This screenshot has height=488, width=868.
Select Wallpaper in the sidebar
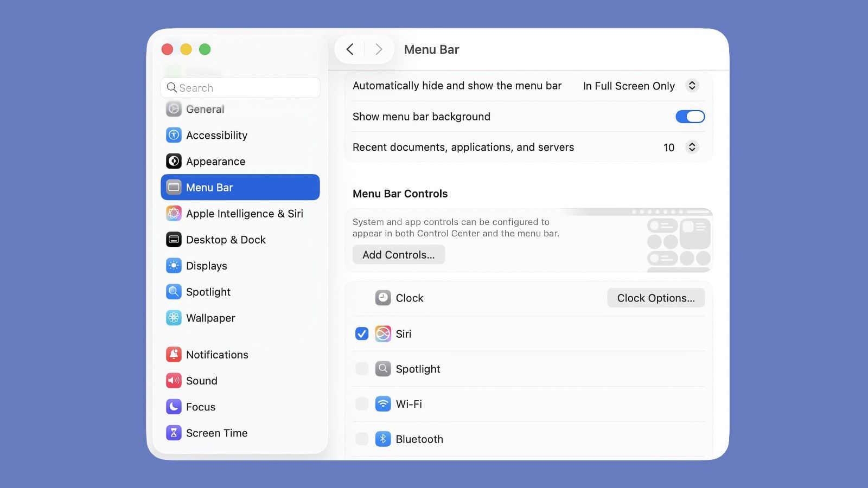[x=240, y=318]
